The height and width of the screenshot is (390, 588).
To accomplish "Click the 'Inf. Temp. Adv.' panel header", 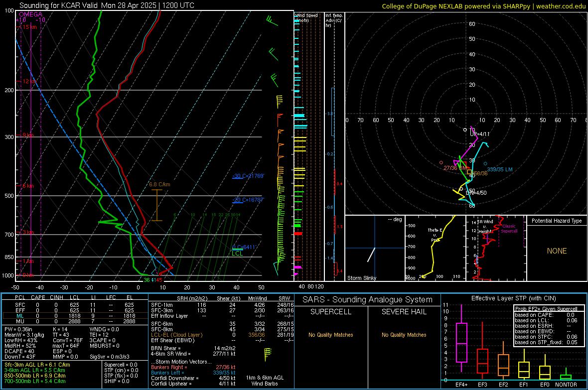I will tap(333, 20).
